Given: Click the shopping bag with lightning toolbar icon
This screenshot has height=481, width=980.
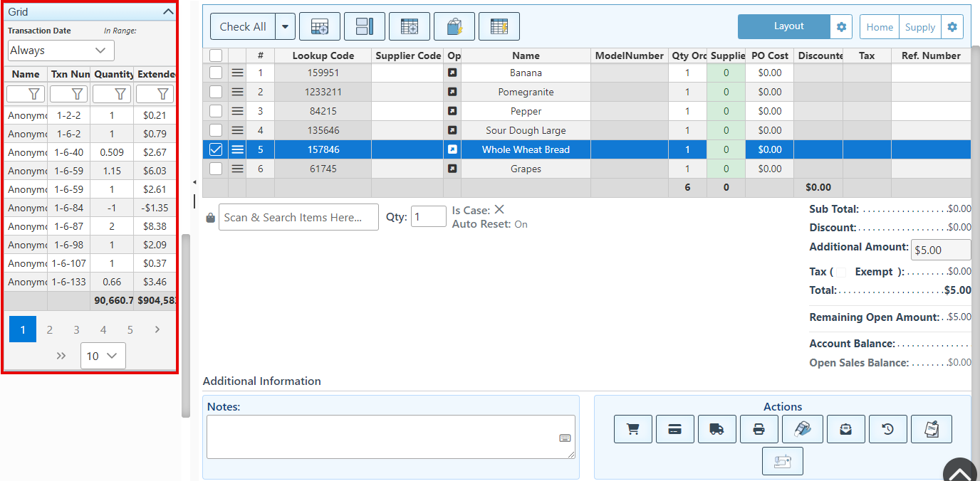Looking at the screenshot, I should [x=454, y=27].
